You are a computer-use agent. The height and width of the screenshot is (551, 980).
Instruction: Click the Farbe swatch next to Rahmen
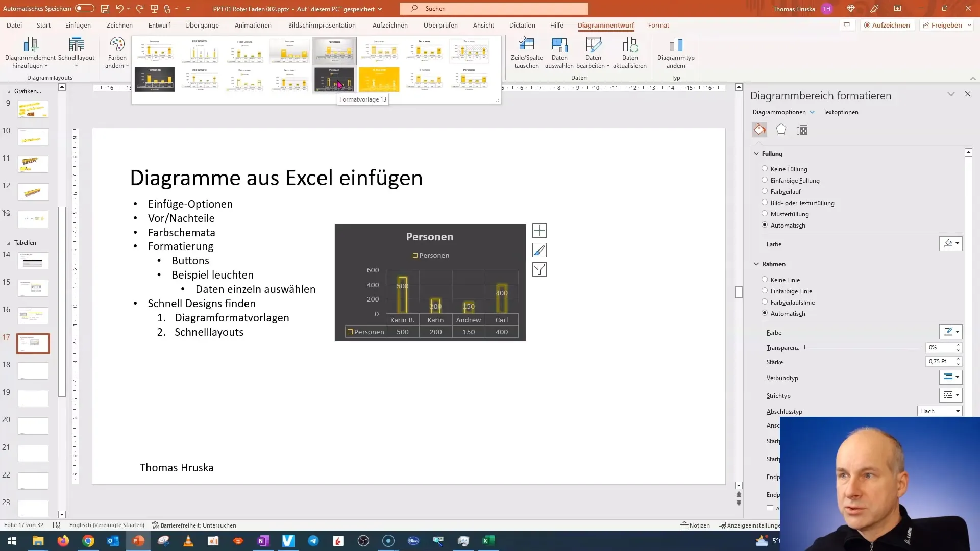coord(948,332)
